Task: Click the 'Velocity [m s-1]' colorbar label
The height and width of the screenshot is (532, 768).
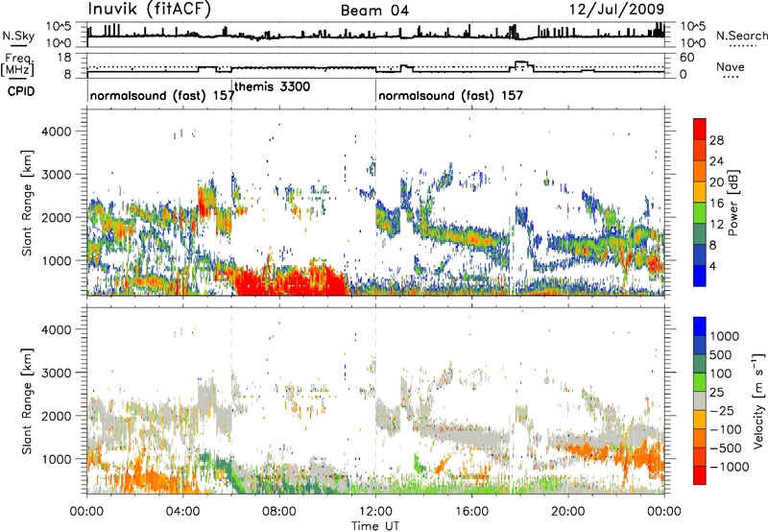Action: click(758, 400)
